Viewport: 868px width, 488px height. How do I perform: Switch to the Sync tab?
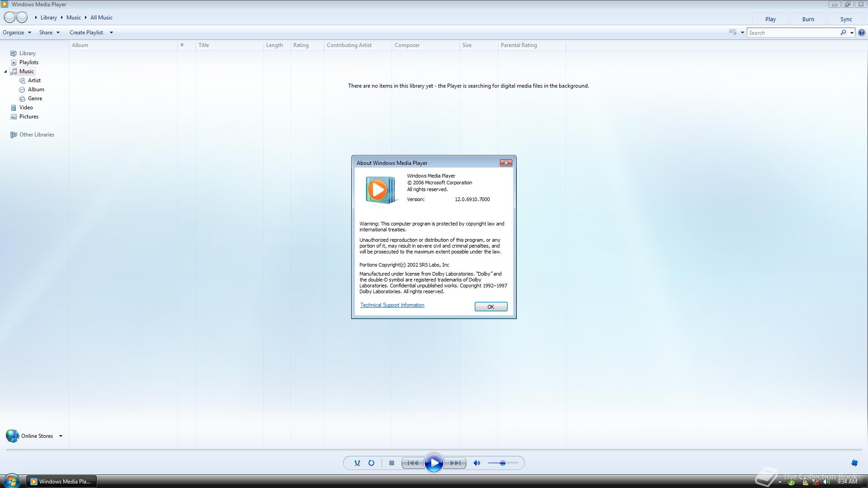846,19
